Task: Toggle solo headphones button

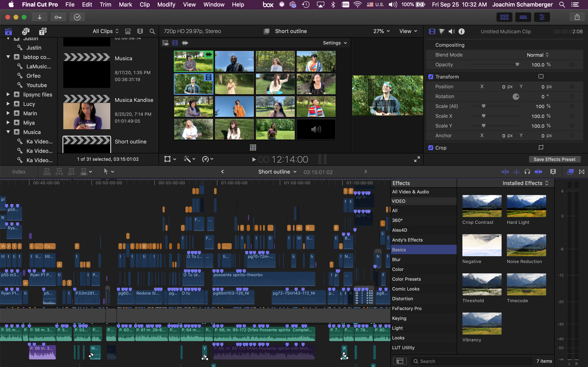Action: (527, 172)
